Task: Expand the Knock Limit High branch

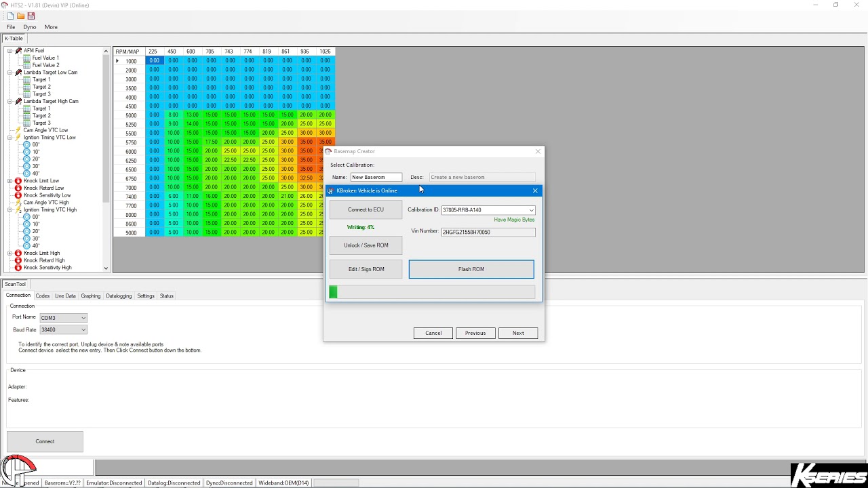Action: [x=9, y=253]
